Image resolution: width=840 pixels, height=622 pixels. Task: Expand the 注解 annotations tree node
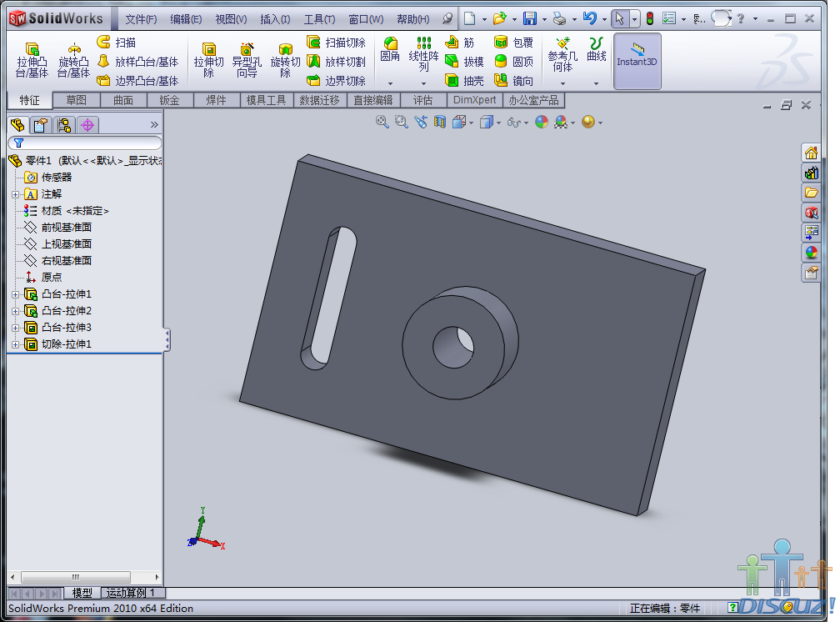pos(14,193)
